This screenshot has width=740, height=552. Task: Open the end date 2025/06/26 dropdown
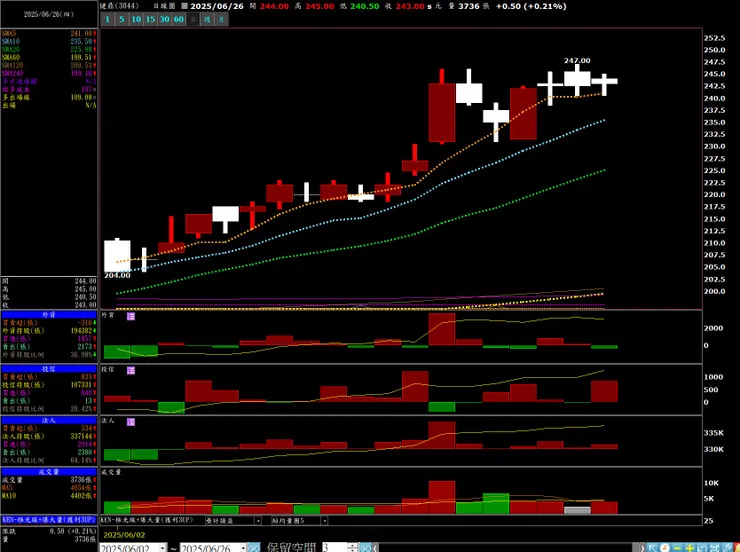pos(243,548)
